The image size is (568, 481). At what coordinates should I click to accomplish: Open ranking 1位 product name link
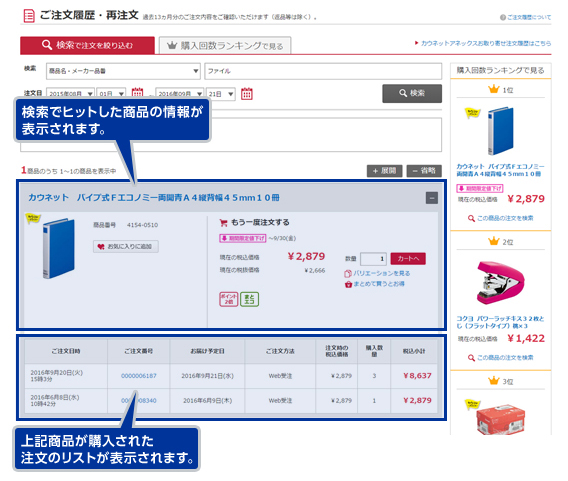pos(500,170)
